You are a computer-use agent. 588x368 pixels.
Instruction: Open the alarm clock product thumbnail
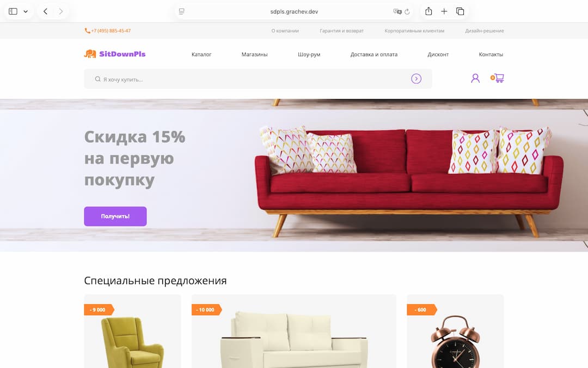point(455,331)
